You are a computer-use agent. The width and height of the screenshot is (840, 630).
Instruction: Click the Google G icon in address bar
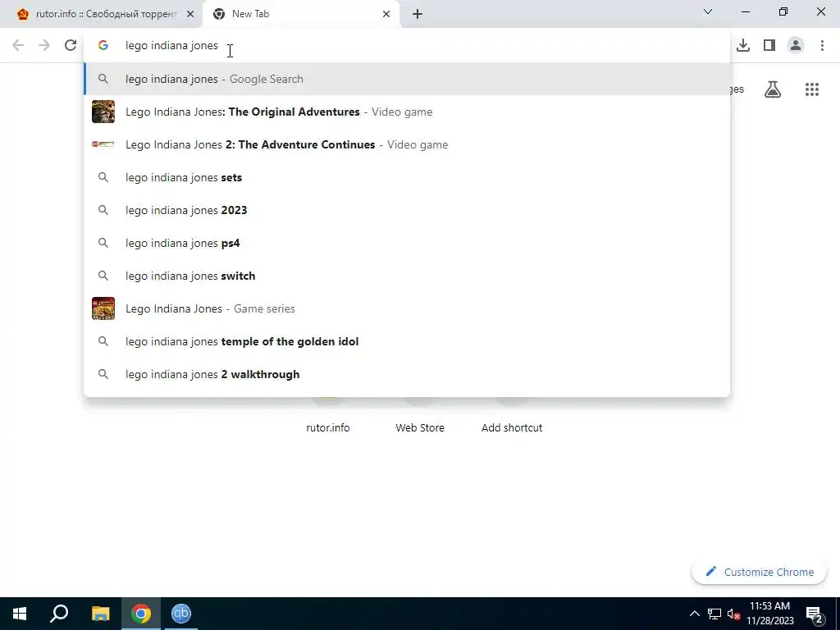(x=103, y=46)
